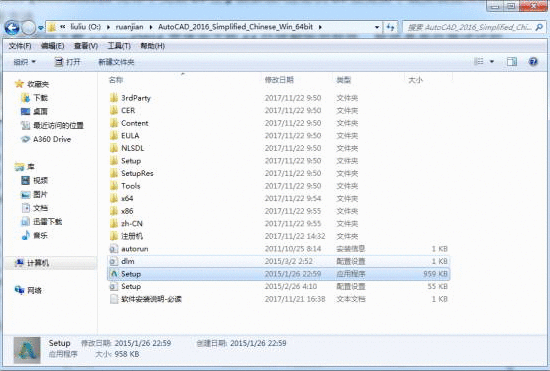Click 新建文件夹 button
Screen dimensions: 550x371
pos(116,62)
